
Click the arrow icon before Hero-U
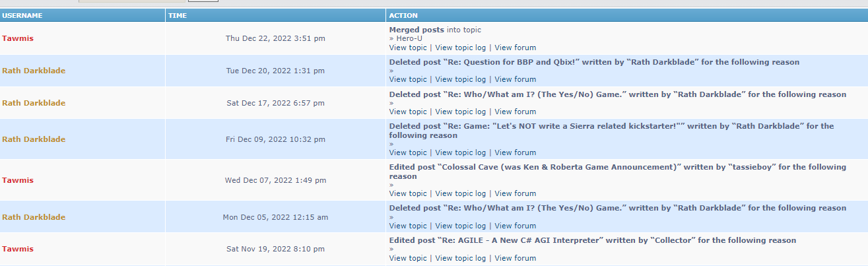tap(391, 38)
